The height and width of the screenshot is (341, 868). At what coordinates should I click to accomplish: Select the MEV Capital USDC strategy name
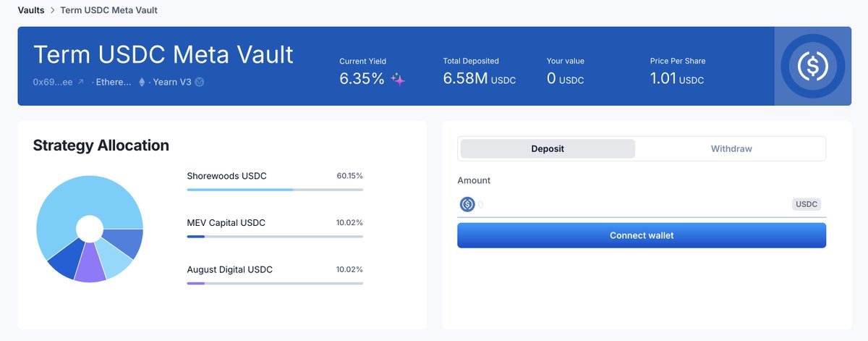pyautogui.click(x=226, y=222)
